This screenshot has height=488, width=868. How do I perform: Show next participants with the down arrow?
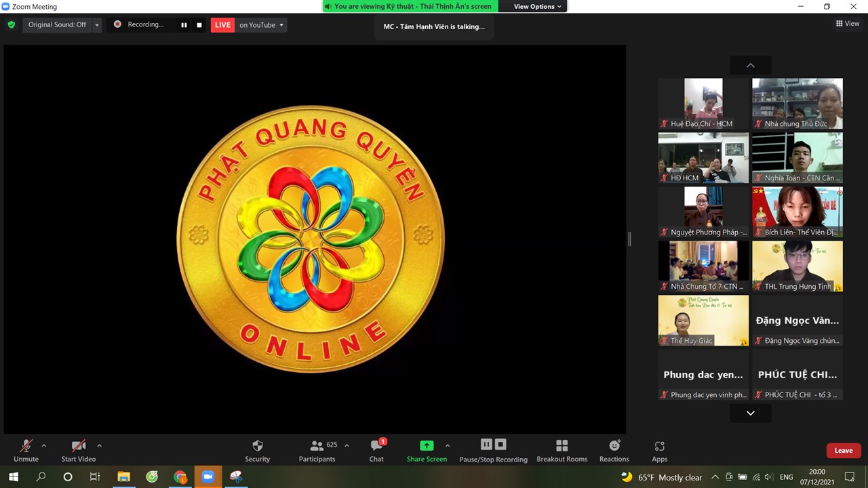click(x=751, y=413)
